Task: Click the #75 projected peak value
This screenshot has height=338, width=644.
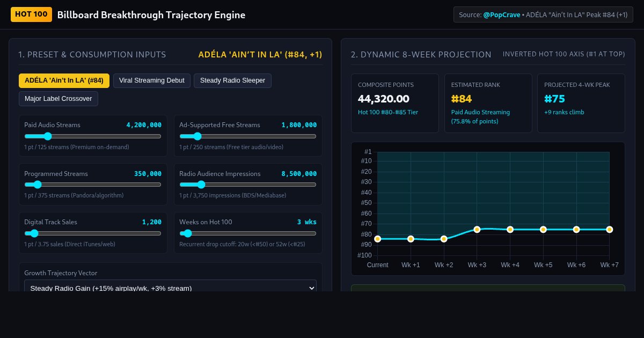Action: pyautogui.click(x=554, y=99)
